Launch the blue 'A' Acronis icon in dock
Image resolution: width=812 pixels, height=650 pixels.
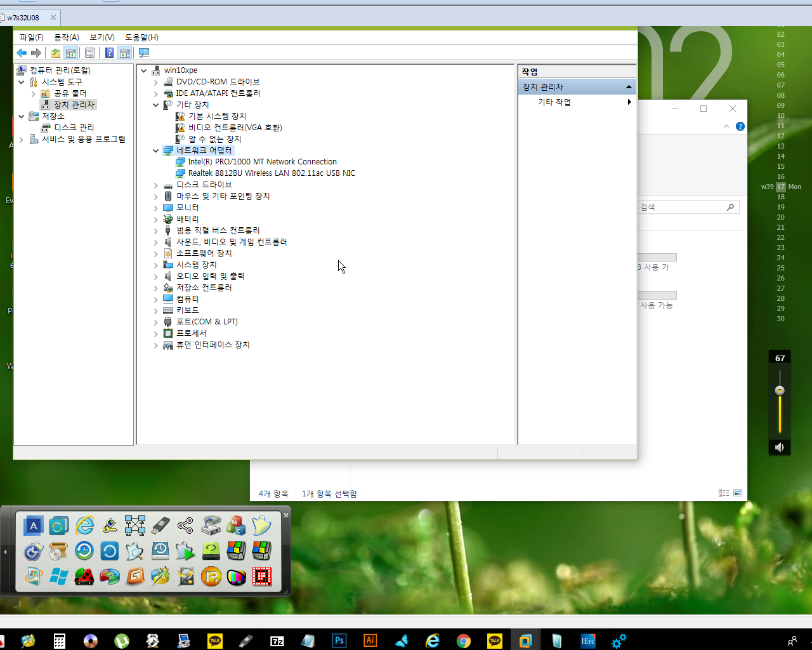point(34,526)
